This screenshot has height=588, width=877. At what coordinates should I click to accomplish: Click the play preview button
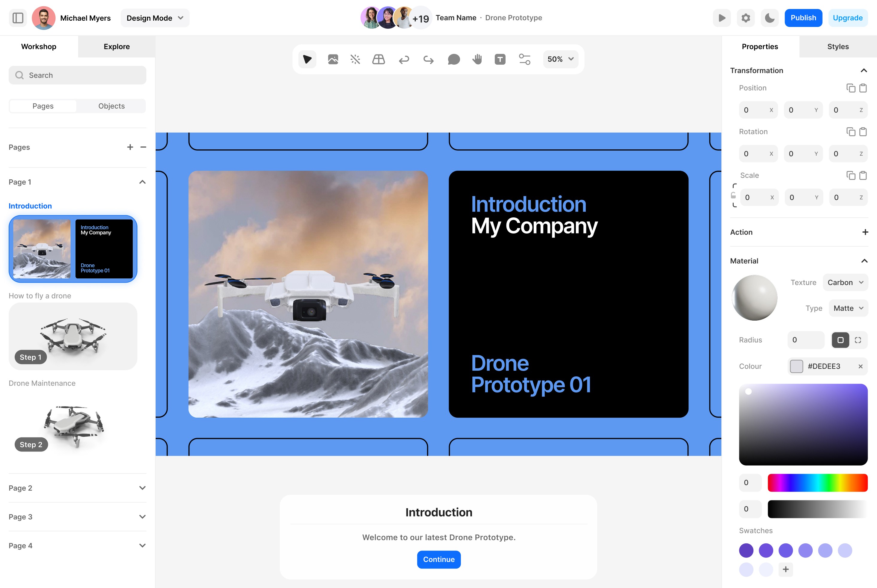(x=721, y=18)
